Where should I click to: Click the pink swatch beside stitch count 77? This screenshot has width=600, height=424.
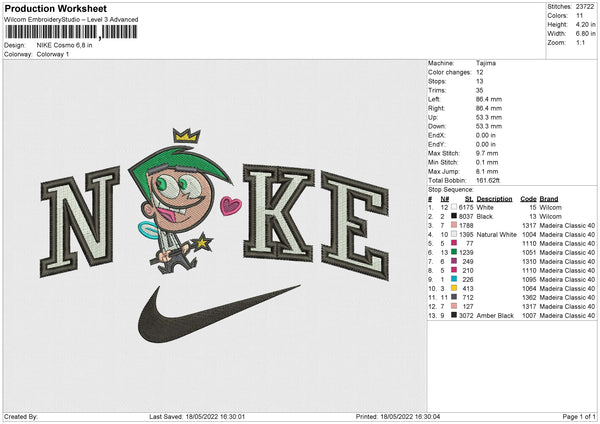454,243
